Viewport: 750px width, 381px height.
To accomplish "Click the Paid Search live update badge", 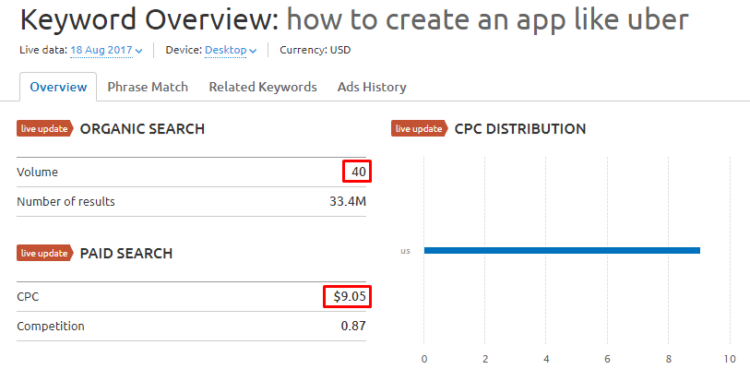I will tap(45, 253).
